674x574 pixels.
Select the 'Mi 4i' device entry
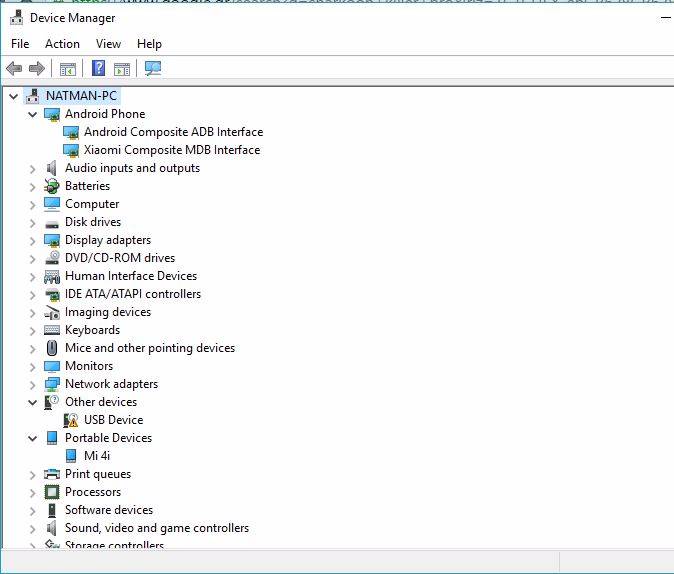coord(97,456)
